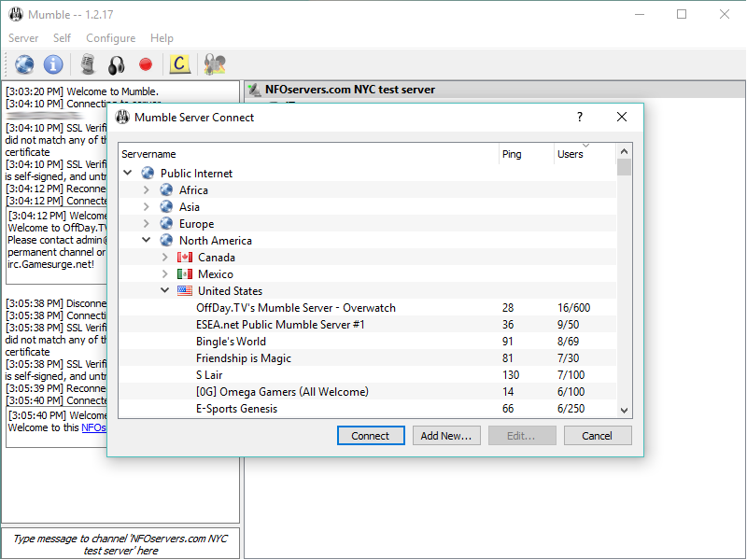Viewport: 747px width, 560px height.
Task: Select ESEA.net Public Mumble Server #1
Action: (280, 324)
